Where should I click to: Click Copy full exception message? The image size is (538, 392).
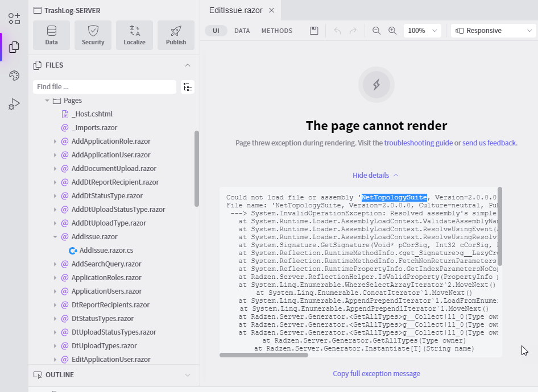pyautogui.click(x=376, y=374)
